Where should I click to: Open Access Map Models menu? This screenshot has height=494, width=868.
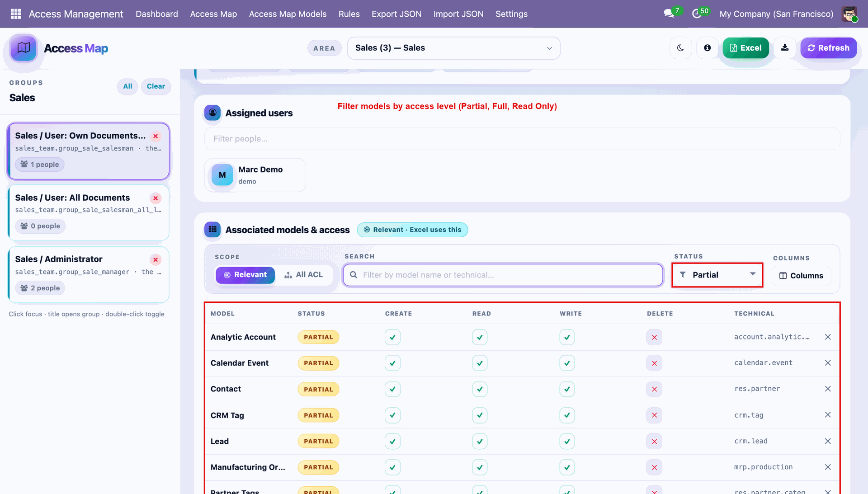[x=288, y=14]
